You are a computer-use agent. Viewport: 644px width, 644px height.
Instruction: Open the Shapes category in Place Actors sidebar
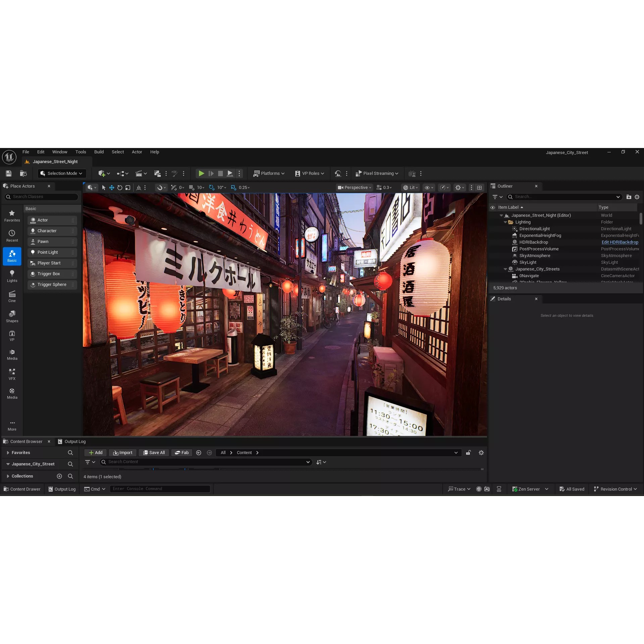click(x=12, y=316)
